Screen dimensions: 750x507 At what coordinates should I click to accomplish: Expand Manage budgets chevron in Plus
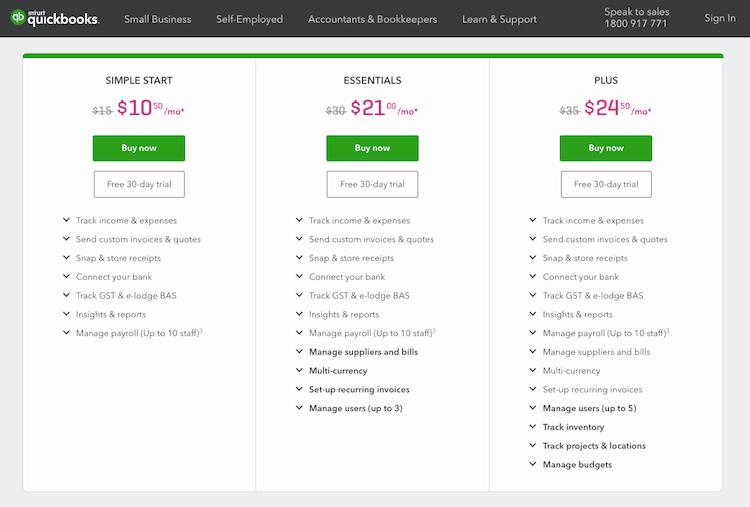532,465
